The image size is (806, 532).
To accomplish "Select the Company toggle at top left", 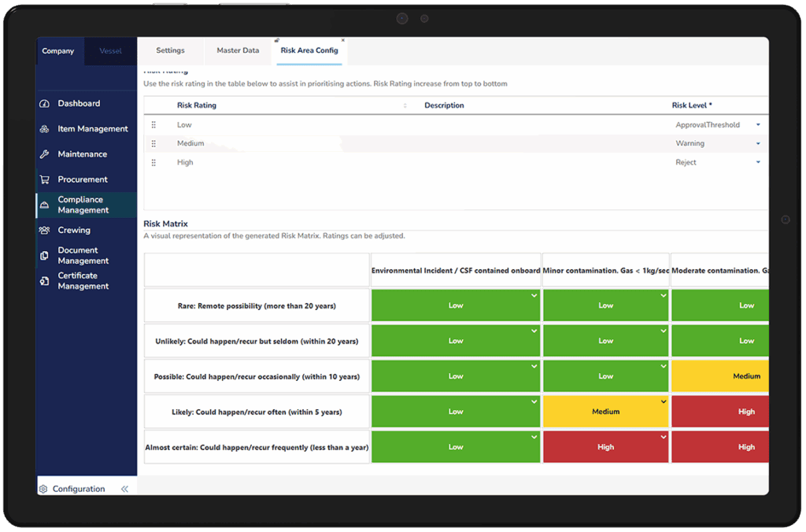I will (x=58, y=51).
